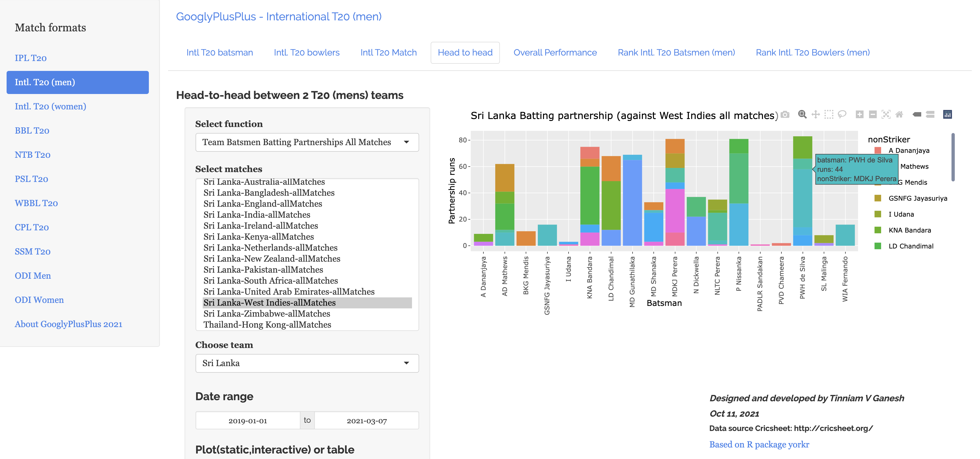Download the plot as PNG via the camera icon
This screenshot has height=459, width=980.
[x=785, y=115]
